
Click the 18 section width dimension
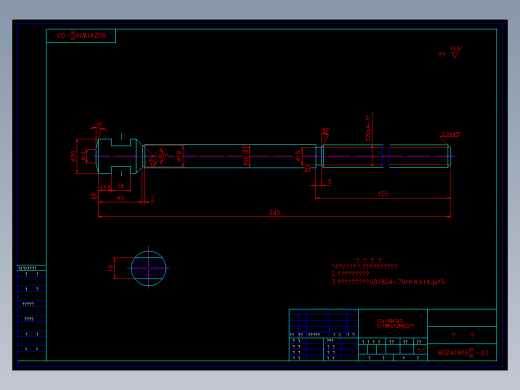point(111,268)
